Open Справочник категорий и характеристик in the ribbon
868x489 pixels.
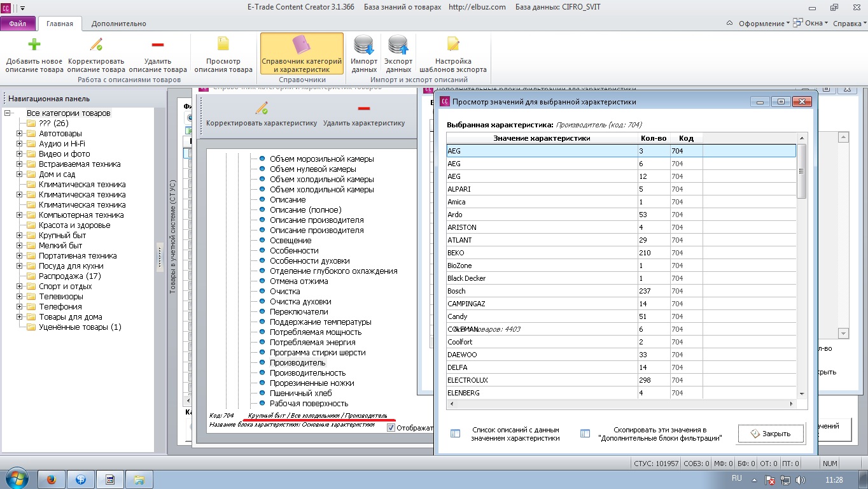coord(302,55)
